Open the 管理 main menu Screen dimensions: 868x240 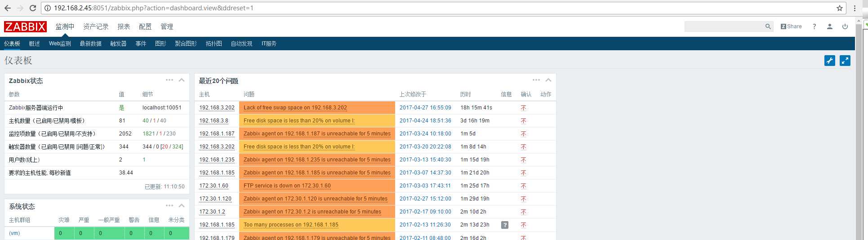167,26
